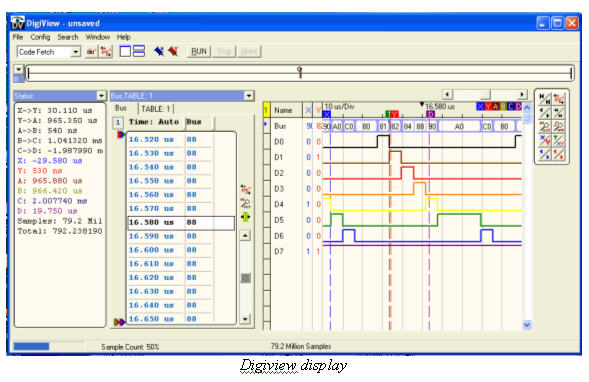The width and height of the screenshot is (589, 382).
Task: Open the Bus.TABLE: 1 panel dropdown
Action: 249,96
